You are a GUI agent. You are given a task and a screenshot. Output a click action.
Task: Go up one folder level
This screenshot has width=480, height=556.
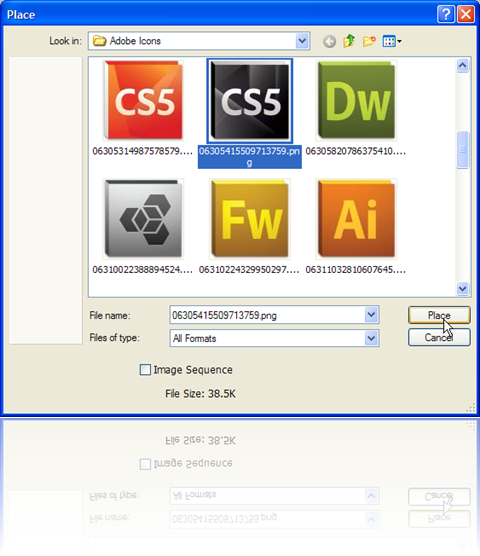pos(349,41)
